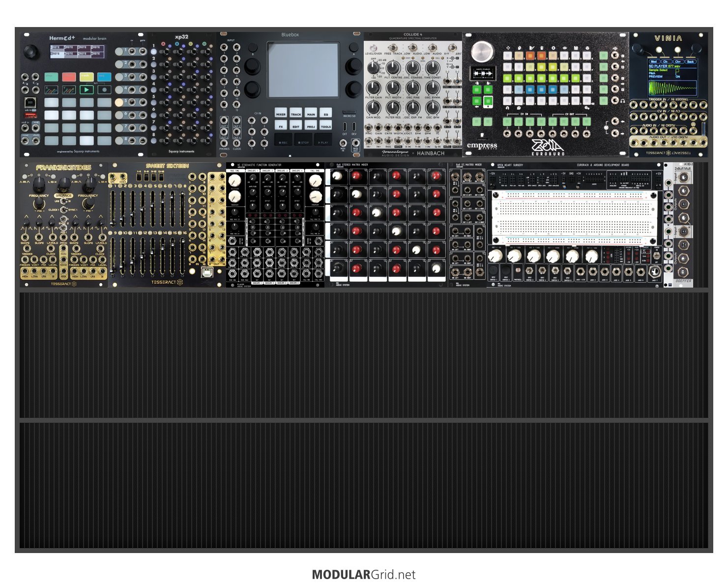Flip the FREE/TRACK switch on Collide 4
Image resolution: width=728 pixels, height=585 pixels.
click(x=393, y=47)
